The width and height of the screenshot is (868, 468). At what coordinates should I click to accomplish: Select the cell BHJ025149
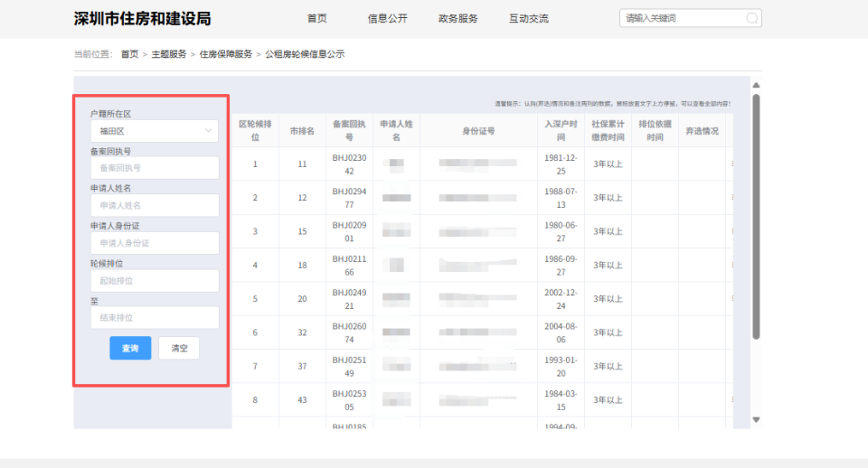click(349, 366)
